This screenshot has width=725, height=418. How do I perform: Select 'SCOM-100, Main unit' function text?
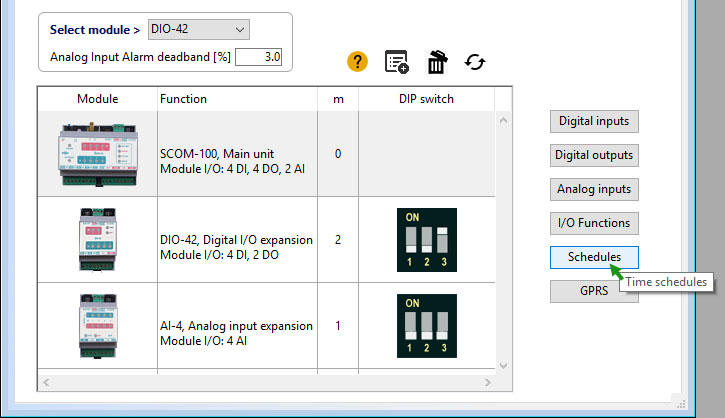tap(217, 154)
